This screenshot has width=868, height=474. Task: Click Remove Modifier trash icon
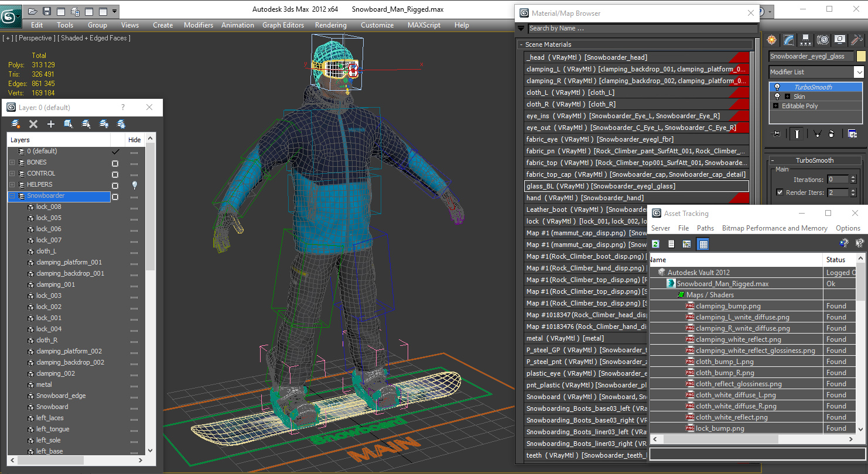831,134
